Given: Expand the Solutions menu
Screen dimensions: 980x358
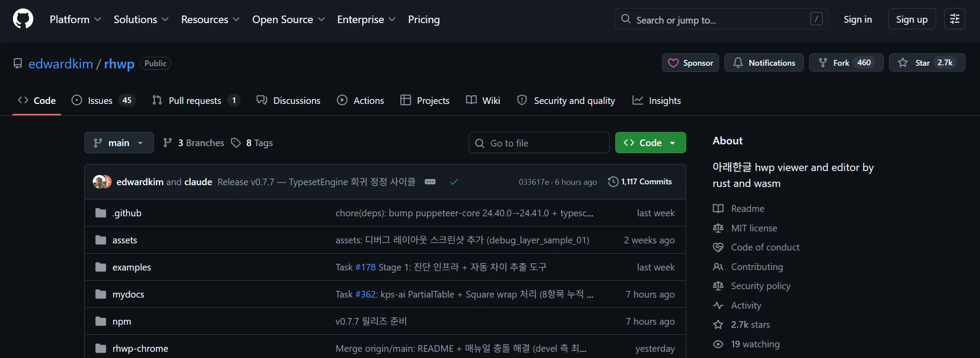Looking at the screenshot, I should (141, 20).
